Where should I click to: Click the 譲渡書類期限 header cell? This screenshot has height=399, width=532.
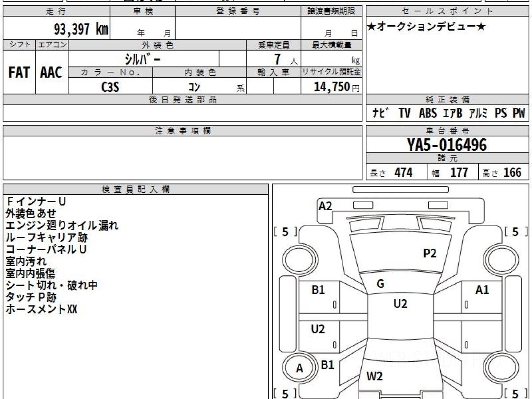pyautogui.click(x=332, y=12)
